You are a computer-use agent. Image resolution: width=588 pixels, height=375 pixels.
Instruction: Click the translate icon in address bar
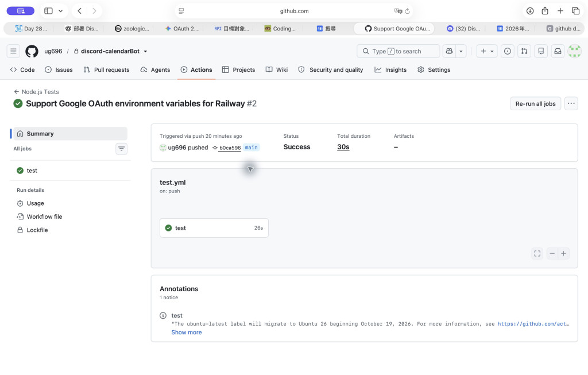coord(398,11)
